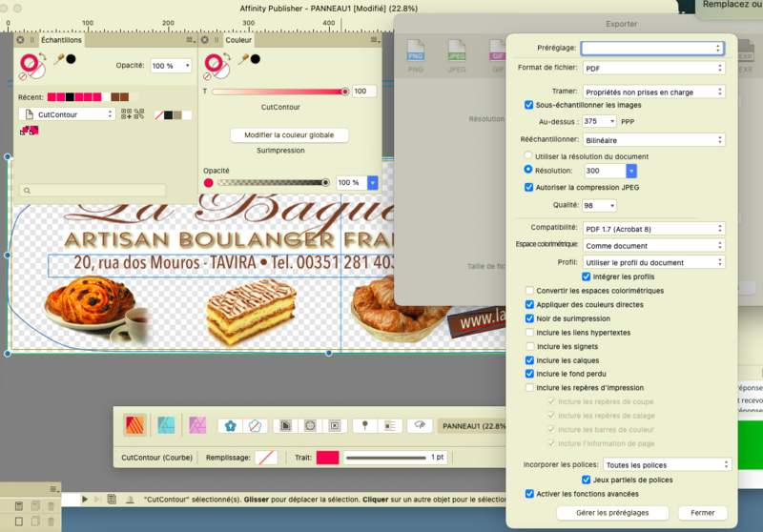763x532 pixels.
Task: Open the Résolution 300 dropdown arrow
Action: (x=631, y=171)
